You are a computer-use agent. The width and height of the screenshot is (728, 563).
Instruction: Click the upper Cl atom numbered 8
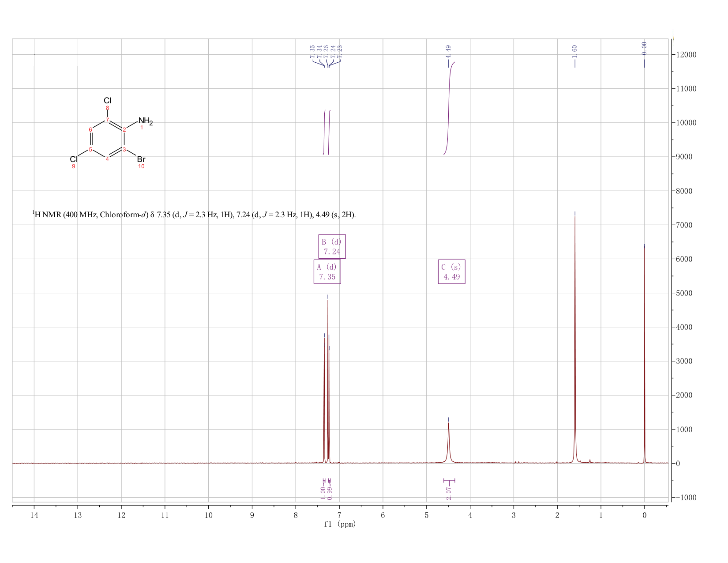point(107,101)
